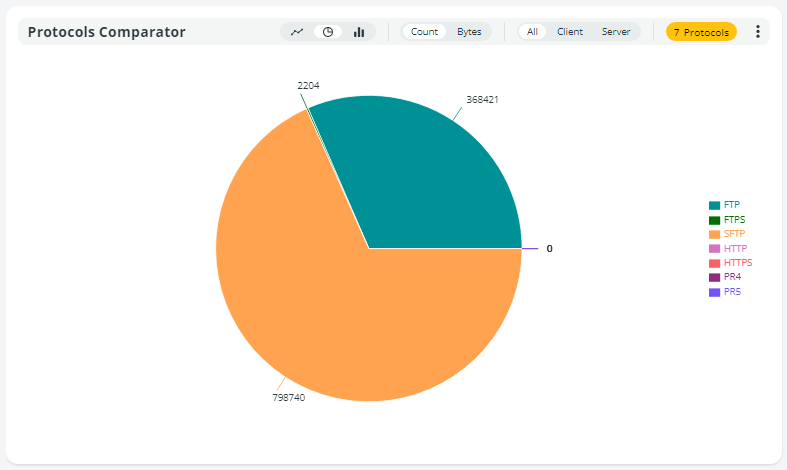
Task: Click the PR4 purple legend icon
Action: (x=714, y=277)
